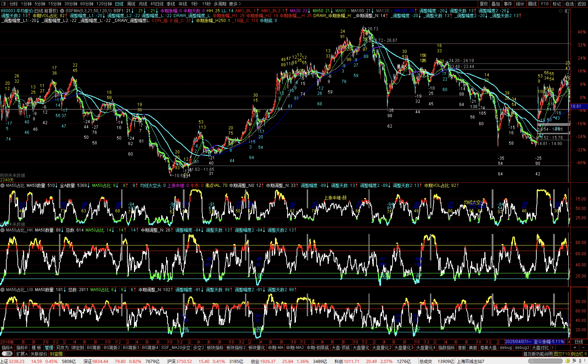
Task: Select the 多周期 multi-period view
Action: point(220,4)
